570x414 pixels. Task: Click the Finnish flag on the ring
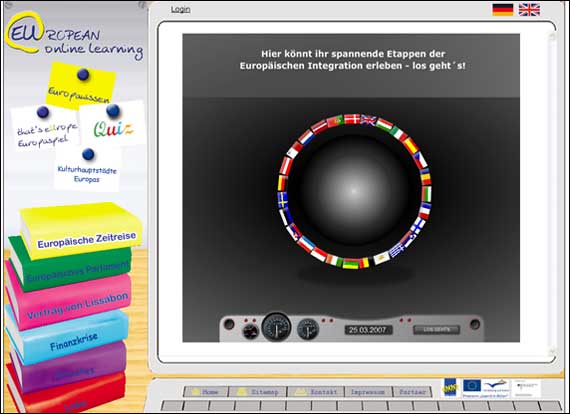coord(418,225)
